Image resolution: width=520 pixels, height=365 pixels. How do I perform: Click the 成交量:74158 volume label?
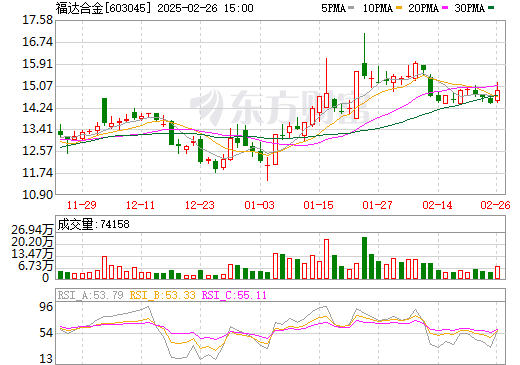pos(93,224)
